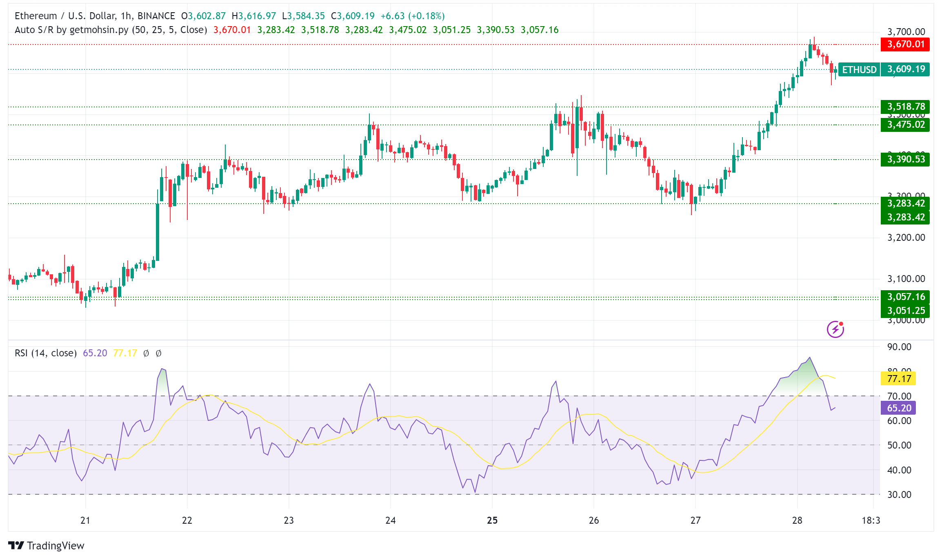
Task: Click date 23 on the time axis
Action: [289, 520]
